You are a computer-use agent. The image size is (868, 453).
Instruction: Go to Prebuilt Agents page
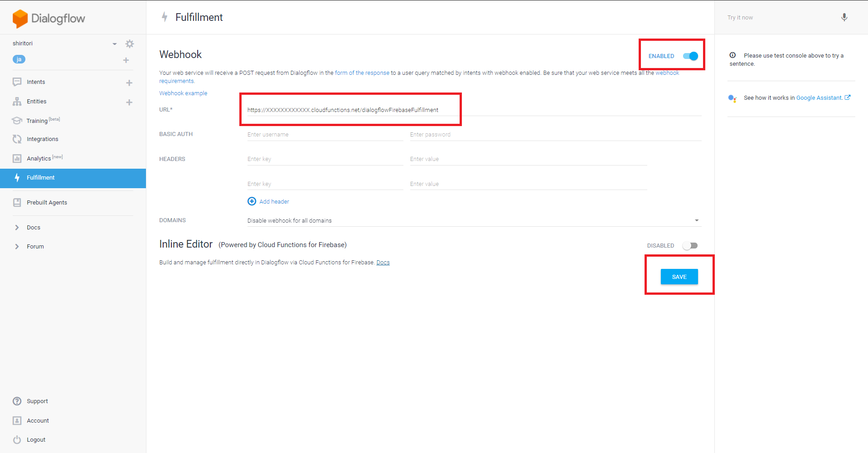click(47, 203)
